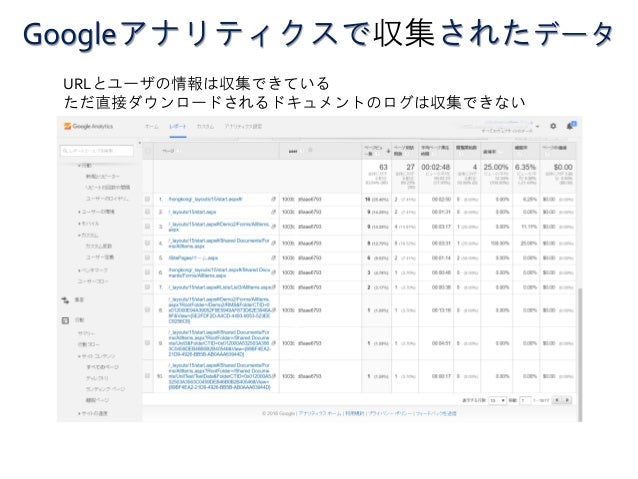The width and height of the screenshot is (638, 479).
Task: Tick the header select-all checkbox
Action: point(148,151)
